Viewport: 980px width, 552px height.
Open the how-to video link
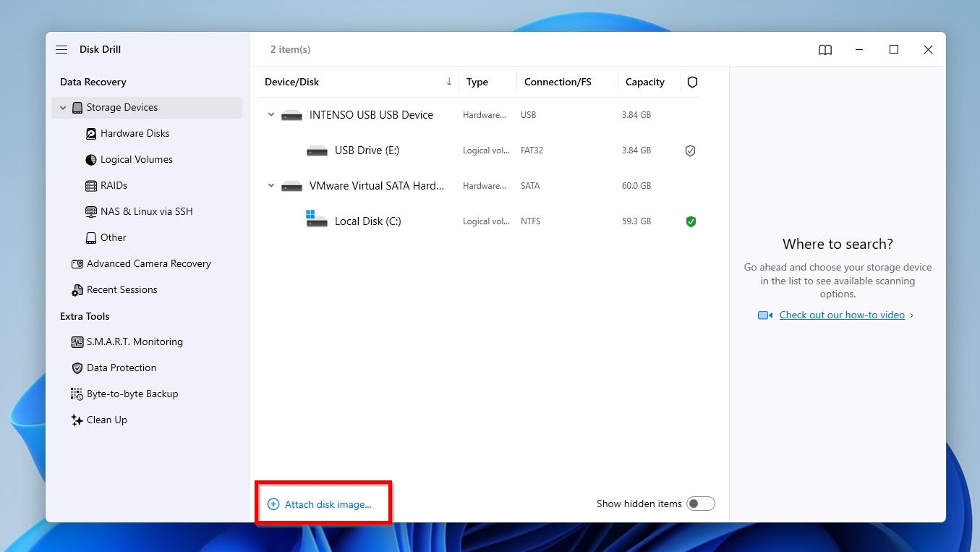[842, 315]
